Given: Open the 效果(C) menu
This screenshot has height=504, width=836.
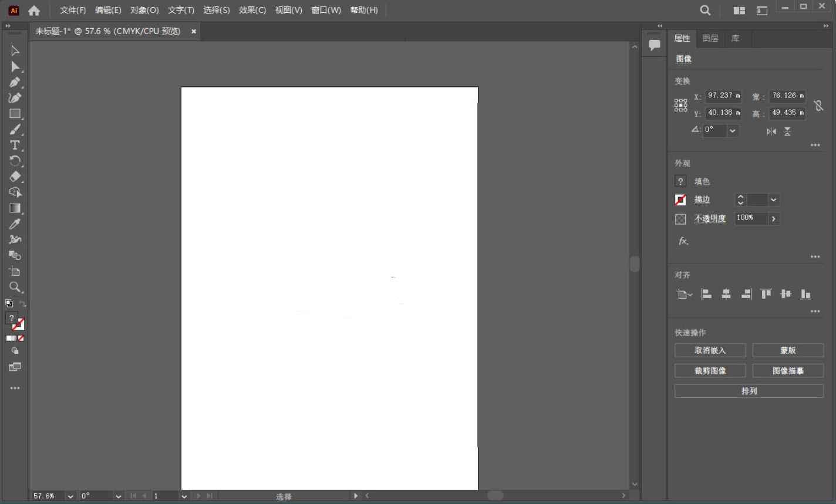Looking at the screenshot, I should click(x=252, y=11).
